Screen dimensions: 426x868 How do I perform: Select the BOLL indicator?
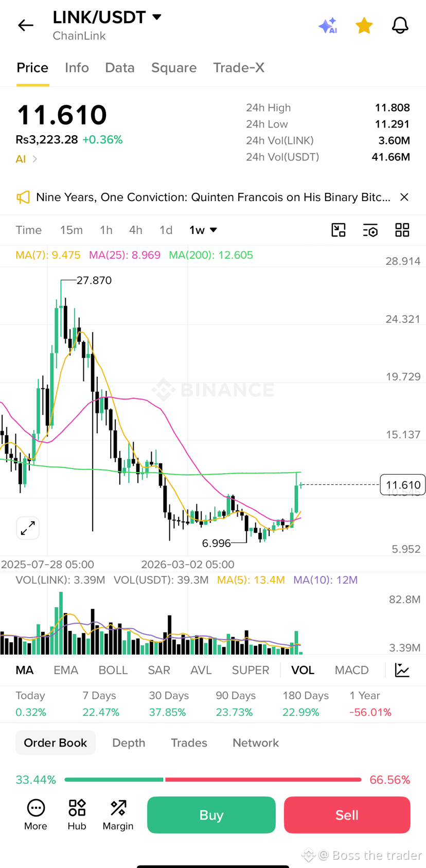click(x=113, y=670)
